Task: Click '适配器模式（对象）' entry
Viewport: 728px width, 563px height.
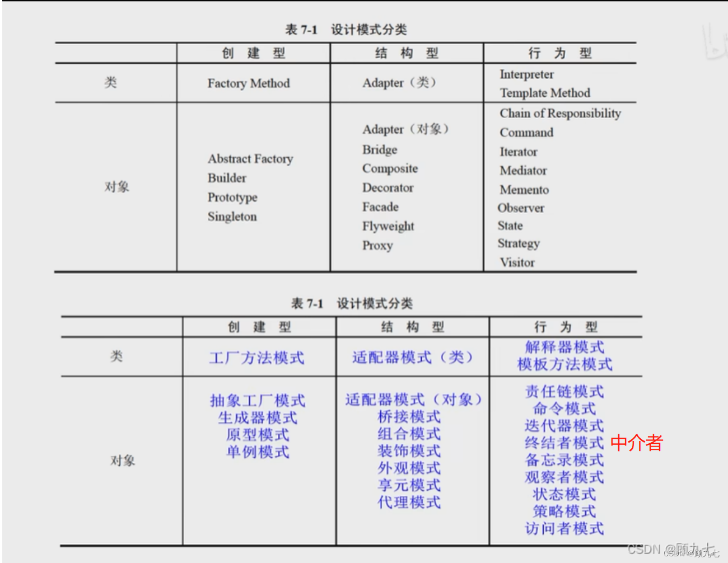Action: (413, 400)
